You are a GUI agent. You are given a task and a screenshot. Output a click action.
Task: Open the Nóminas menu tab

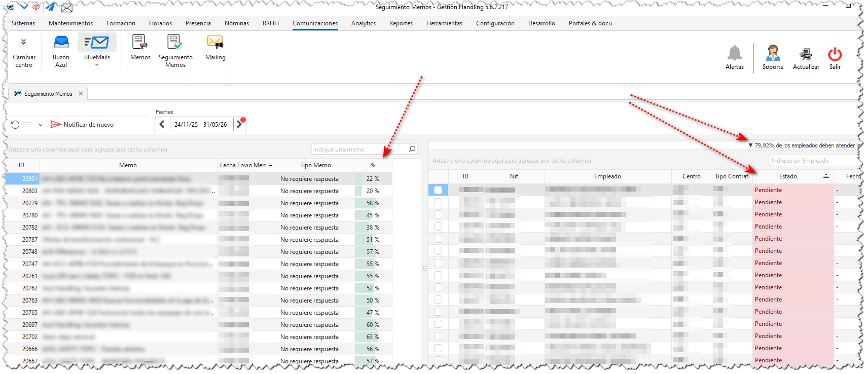click(x=237, y=23)
